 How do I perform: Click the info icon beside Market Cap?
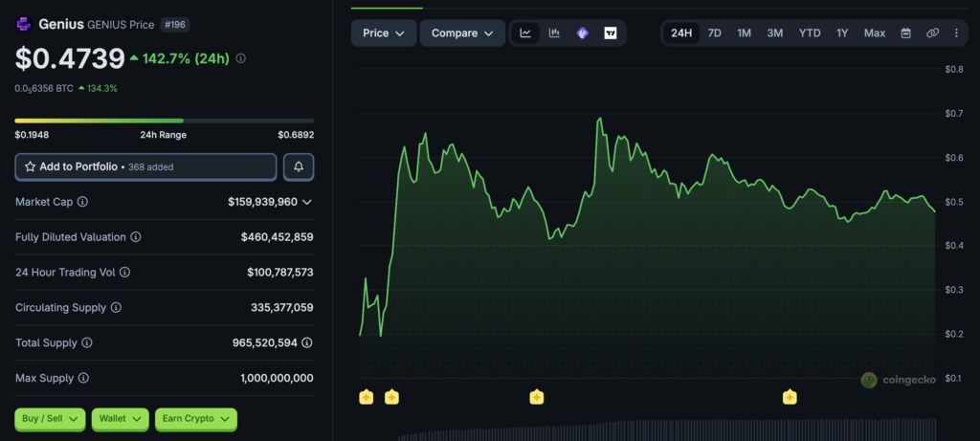82,202
